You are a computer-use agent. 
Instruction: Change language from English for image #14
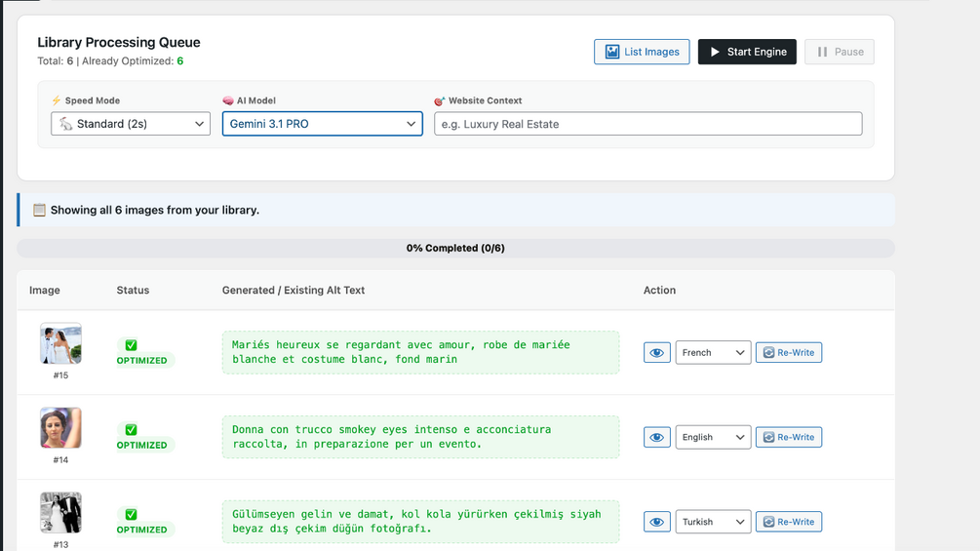pos(713,437)
